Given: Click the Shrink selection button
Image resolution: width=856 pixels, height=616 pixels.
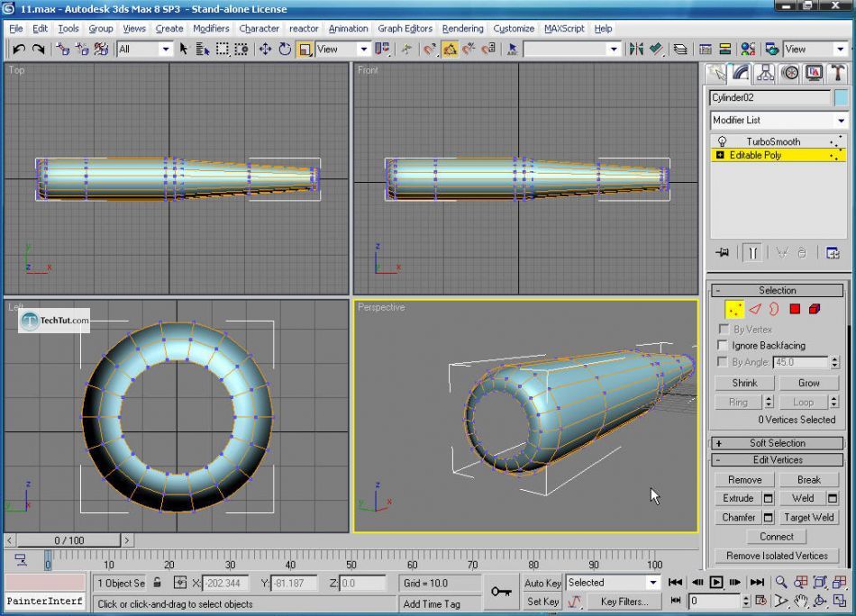Looking at the screenshot, I should click(x=744, y=383).
